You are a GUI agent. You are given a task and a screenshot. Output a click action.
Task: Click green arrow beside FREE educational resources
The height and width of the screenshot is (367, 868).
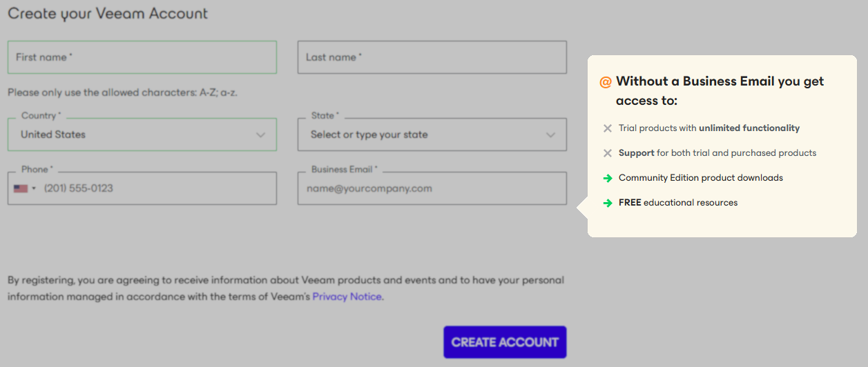608,203
